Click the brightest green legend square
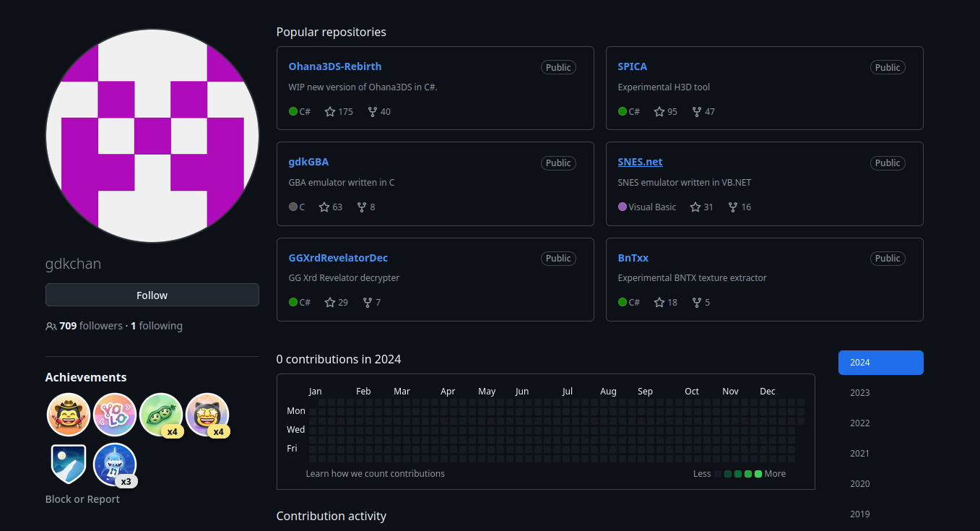The width and height of the screenshot is (980, 531). (758, 474)
